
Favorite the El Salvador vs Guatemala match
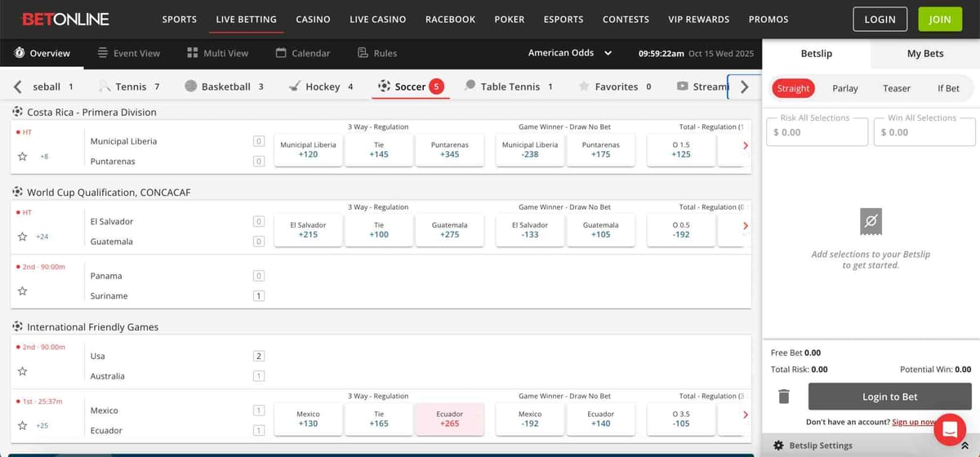(23, 237)
